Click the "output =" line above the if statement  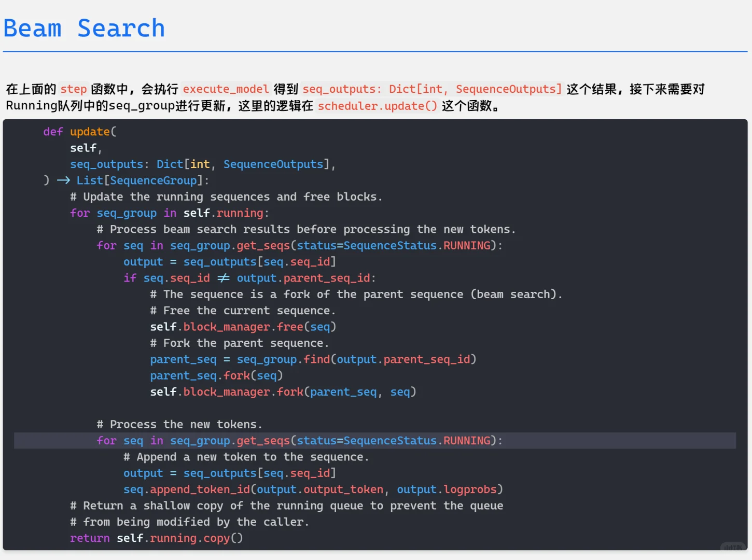point(230,262)
